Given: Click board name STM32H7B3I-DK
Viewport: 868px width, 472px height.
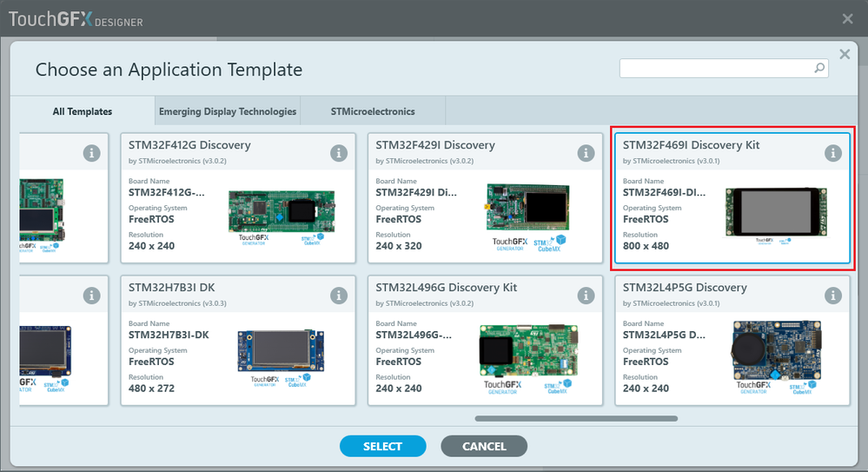Looking at the screenshot, I should tap(169, 336).
